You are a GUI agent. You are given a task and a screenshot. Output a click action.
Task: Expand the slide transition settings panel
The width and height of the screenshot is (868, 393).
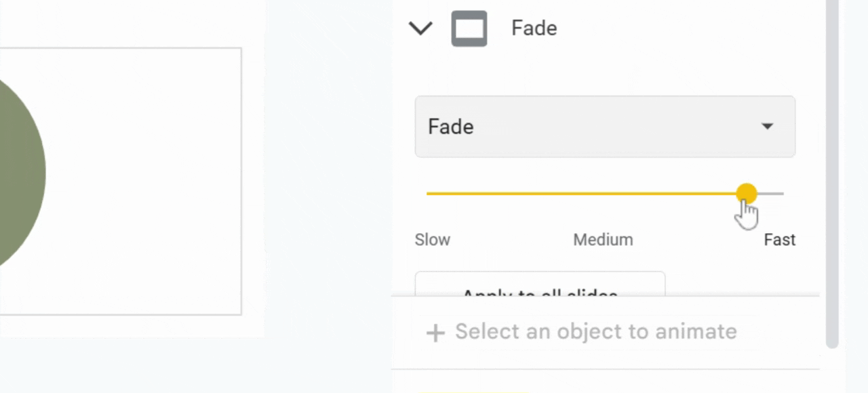pos(420,28)
